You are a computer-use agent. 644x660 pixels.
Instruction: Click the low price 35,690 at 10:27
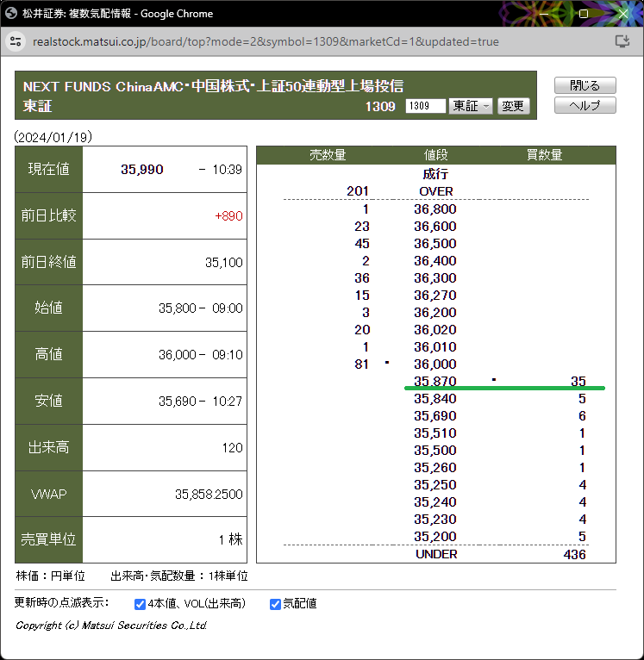[x=178, y=402]
